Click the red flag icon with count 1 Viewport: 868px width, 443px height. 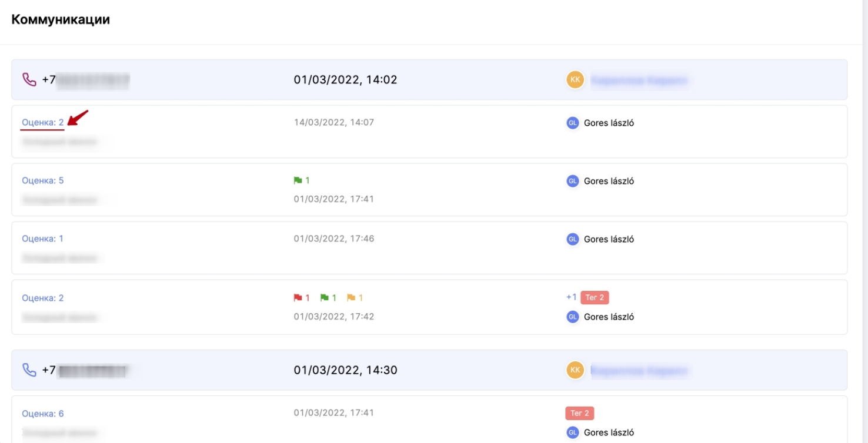click(x=298, y=298)
